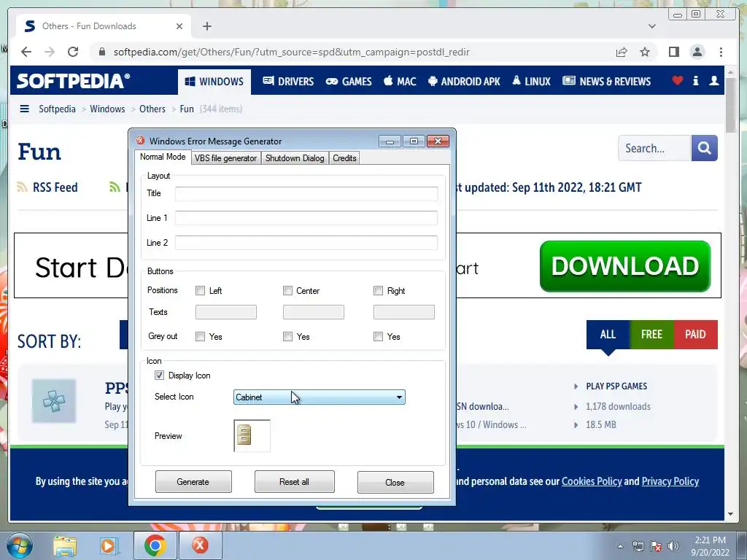Open the media player taskbar icon

click(x=109, y=545)
